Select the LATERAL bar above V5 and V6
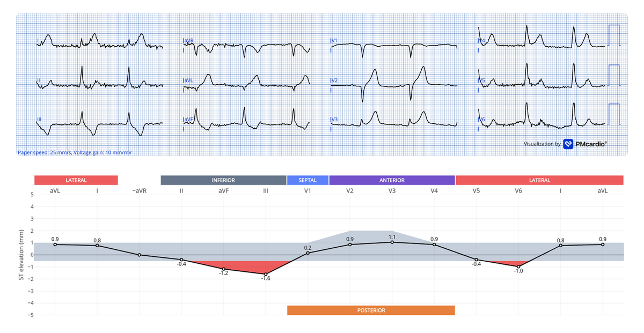This screenshot has width=644, height=333. [x=539, y=180]
